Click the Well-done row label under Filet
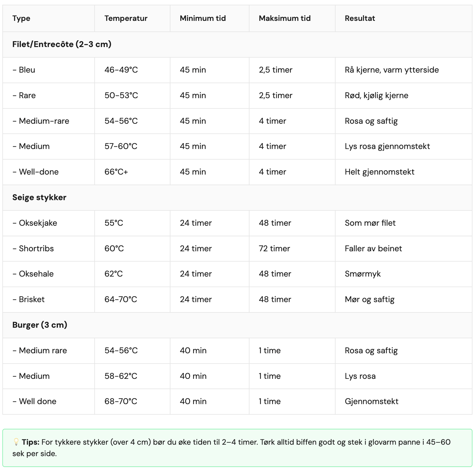 pyautogui.click(x=36, y=172)
